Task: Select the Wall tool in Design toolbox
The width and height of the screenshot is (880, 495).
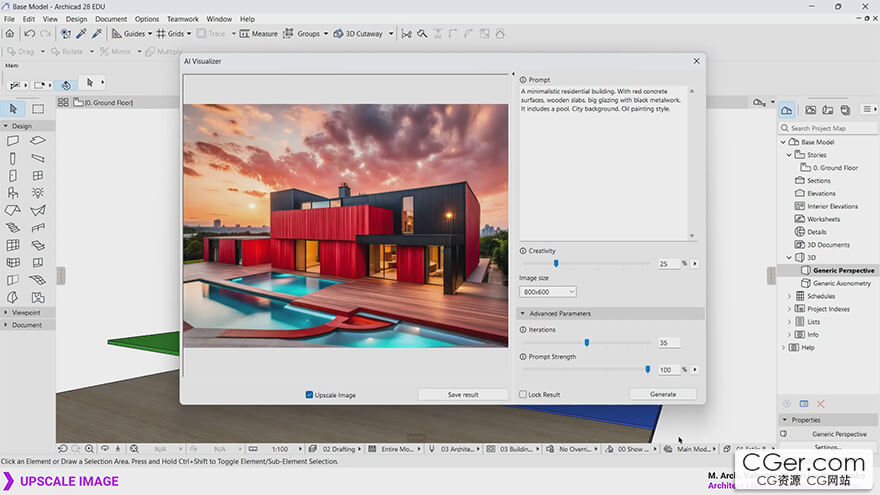Action: point(13,141)
